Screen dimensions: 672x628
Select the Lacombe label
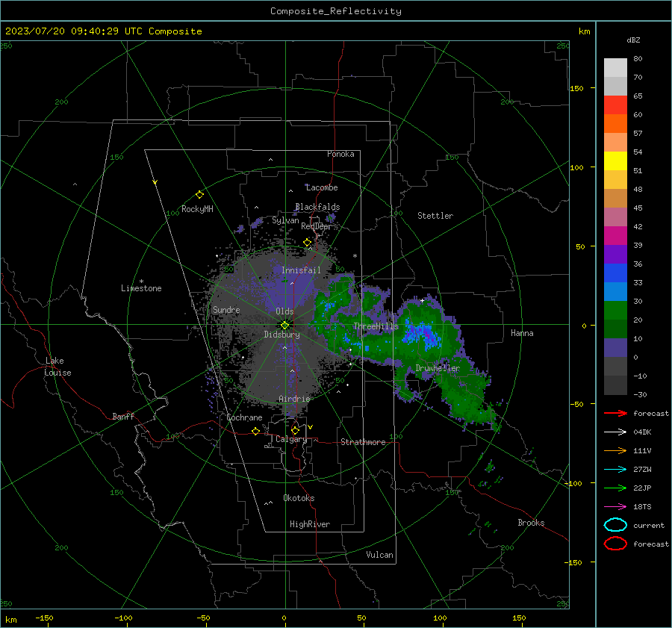pyautogui.click(x=322, y=187)
